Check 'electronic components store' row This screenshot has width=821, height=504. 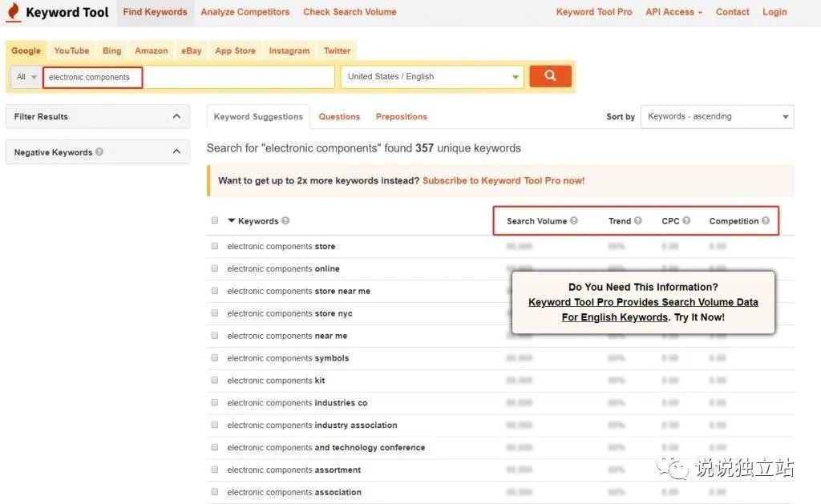(x=215, y=246)
